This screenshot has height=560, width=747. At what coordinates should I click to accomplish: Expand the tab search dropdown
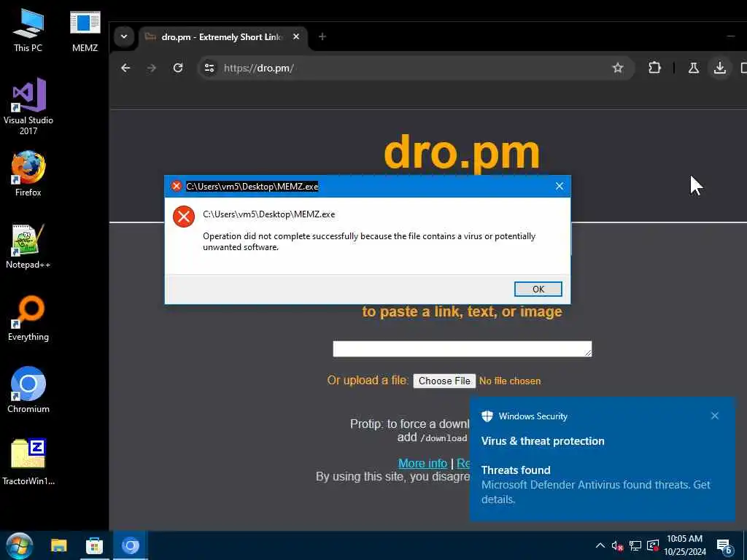pyautogui.click(x=124, y=36)
